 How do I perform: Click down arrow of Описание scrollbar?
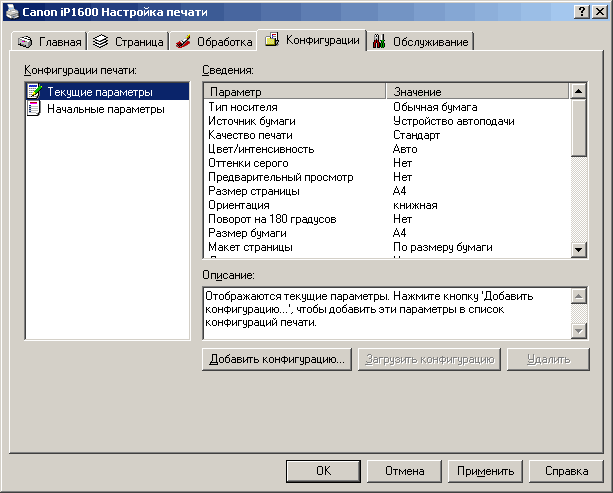click(579, 331)
